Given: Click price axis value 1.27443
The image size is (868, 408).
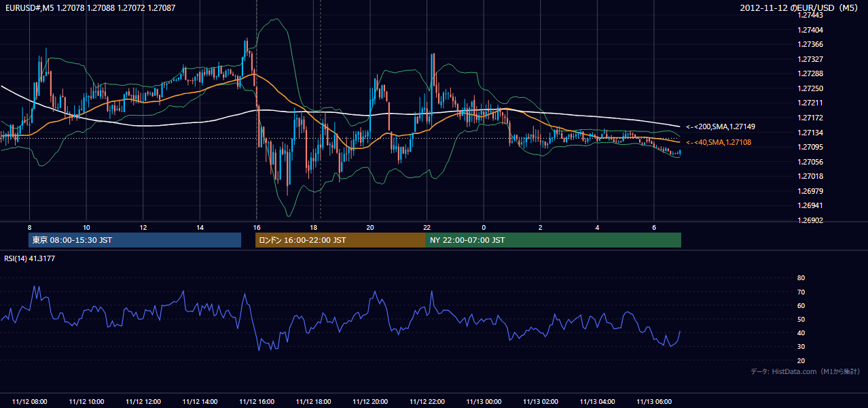Looking at the screenshot, I should tap(810, 15).
